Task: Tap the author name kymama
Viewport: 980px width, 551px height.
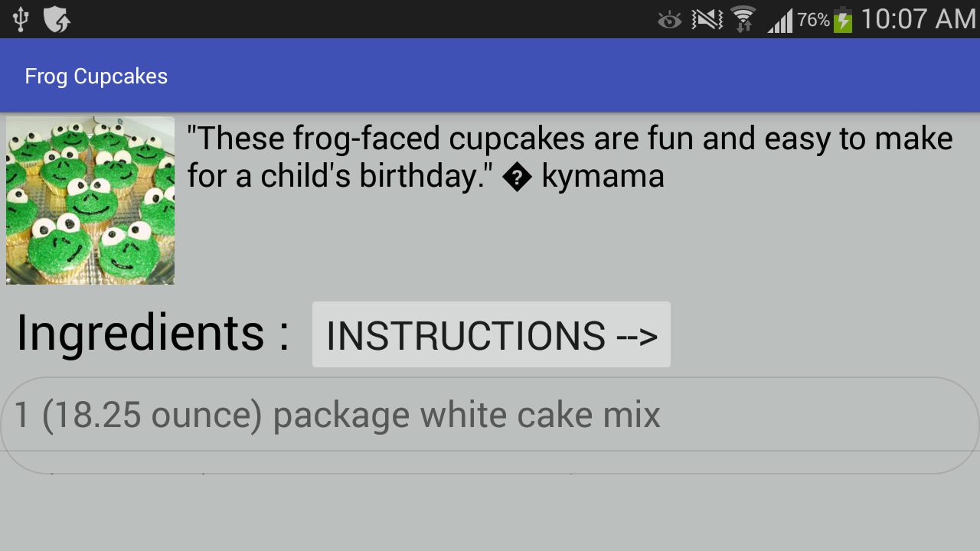Action: tap(603, 177)
